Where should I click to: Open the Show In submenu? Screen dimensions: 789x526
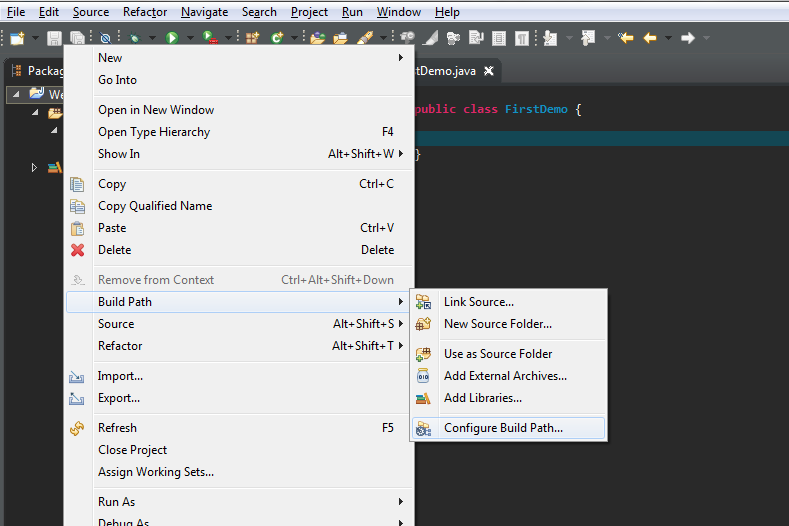pos(240,154)
